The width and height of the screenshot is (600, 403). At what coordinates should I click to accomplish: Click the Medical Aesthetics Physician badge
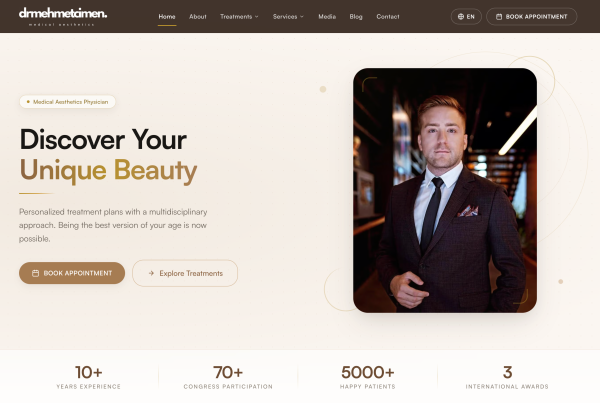pos(67,102)
